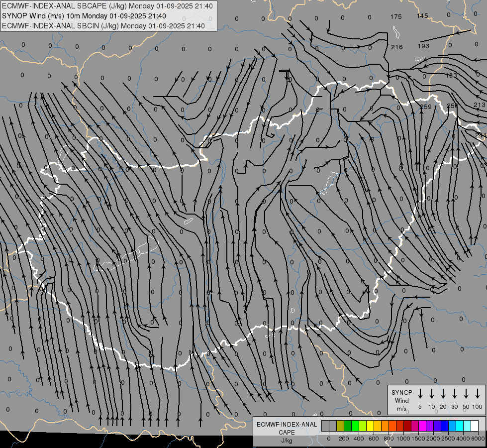Click the CAPE value 193 on map
487x448 pixels.
tap(423, 46)
